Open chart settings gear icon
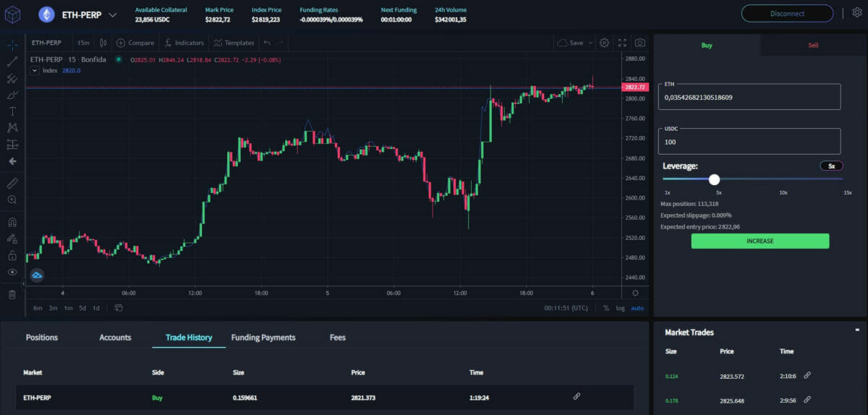Screen dimensions: 868x415 coord(605,43)
